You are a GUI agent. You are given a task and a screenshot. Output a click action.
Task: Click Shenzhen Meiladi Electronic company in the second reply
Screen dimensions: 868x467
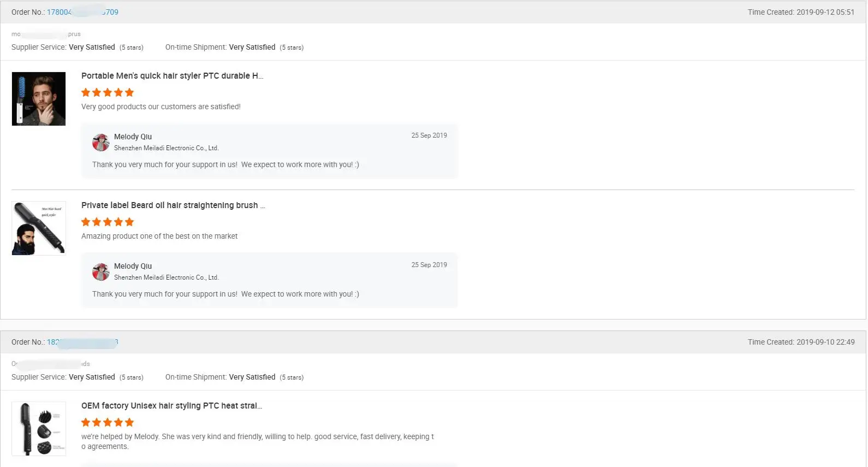[166, 277]
